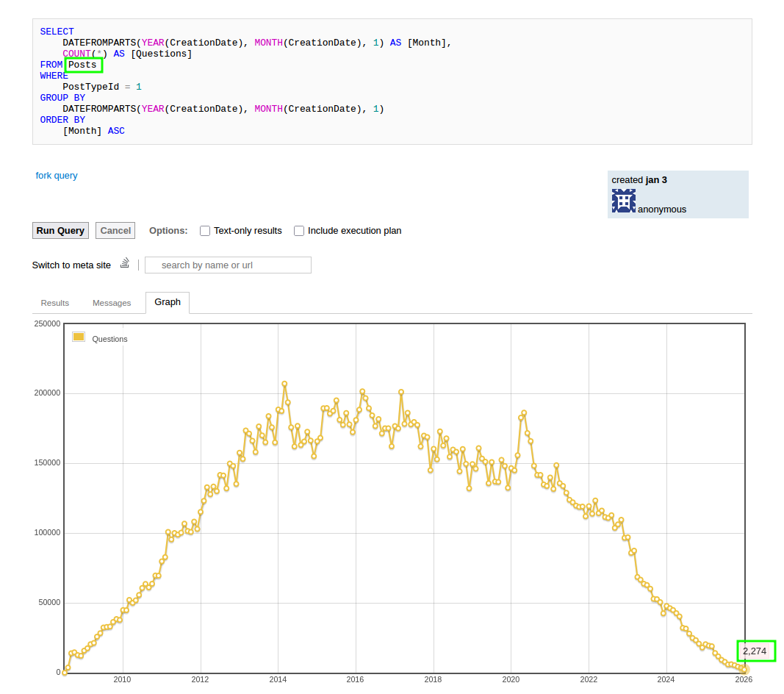Switch to the Results tab
The image size is (784, 694).
tap(55, 303)
